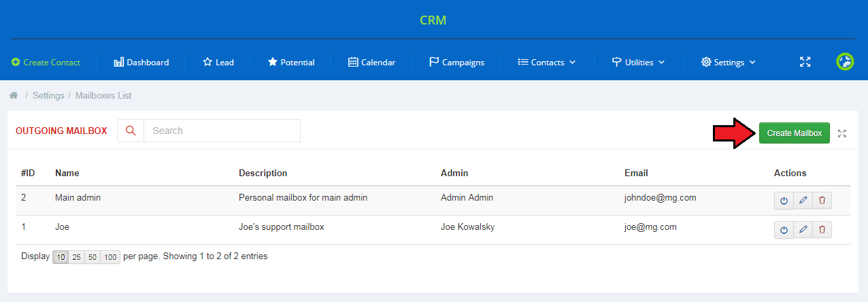Display 10 entries per page
The height and width of the screenshot is (302, 868).
point(61,257)
